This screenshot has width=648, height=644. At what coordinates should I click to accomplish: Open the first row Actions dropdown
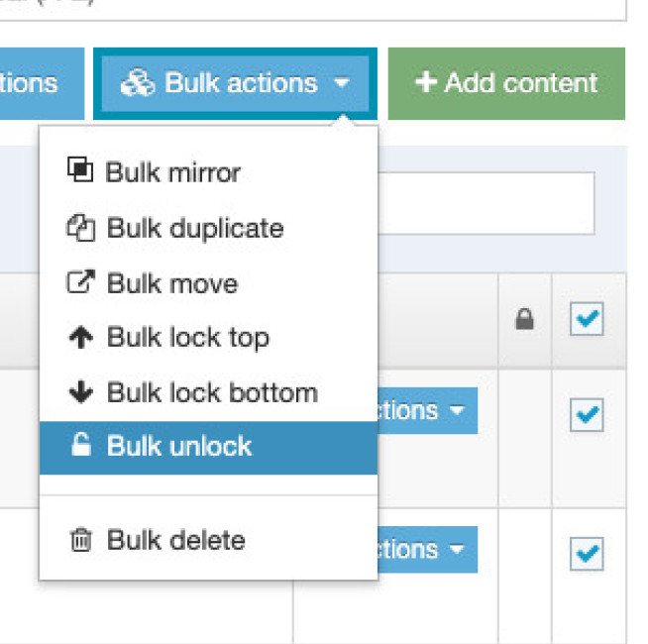(x=428, y=410)
